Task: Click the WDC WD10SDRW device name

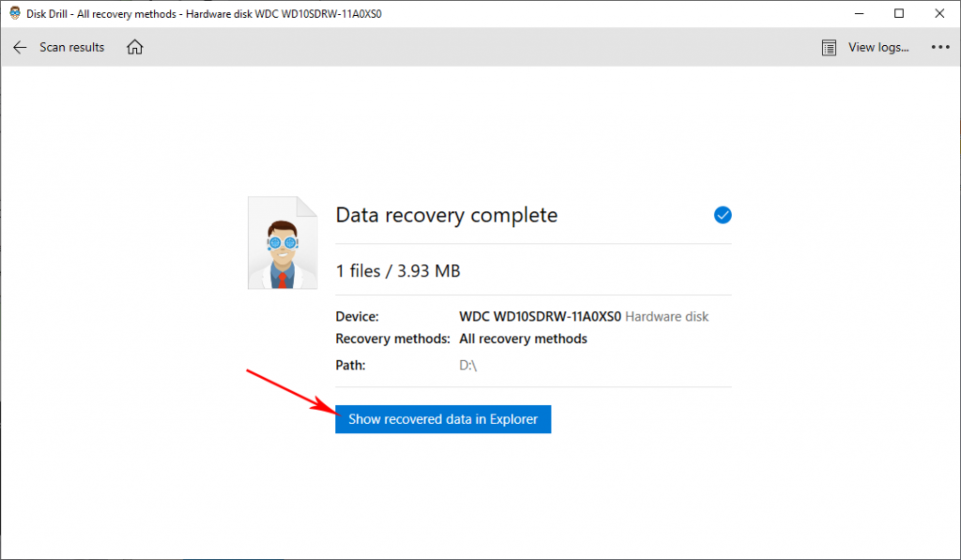Action: [538, 316]
